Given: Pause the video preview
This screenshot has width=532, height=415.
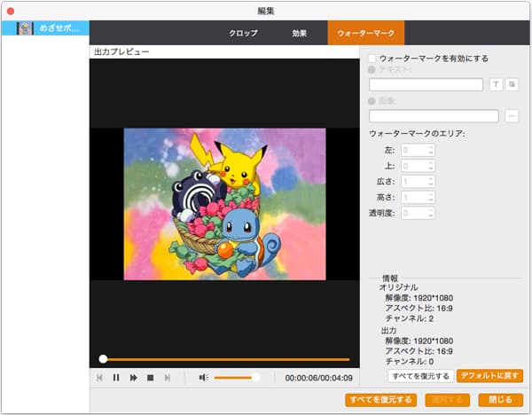Looking at the screenshot, I should [x=116, y=378].
